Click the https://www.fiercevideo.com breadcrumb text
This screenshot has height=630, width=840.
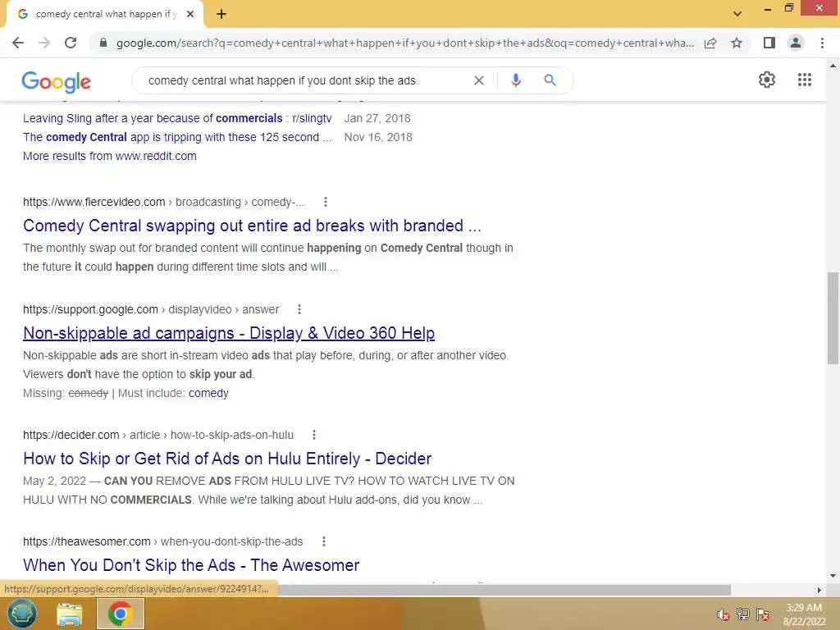(94, 202)
